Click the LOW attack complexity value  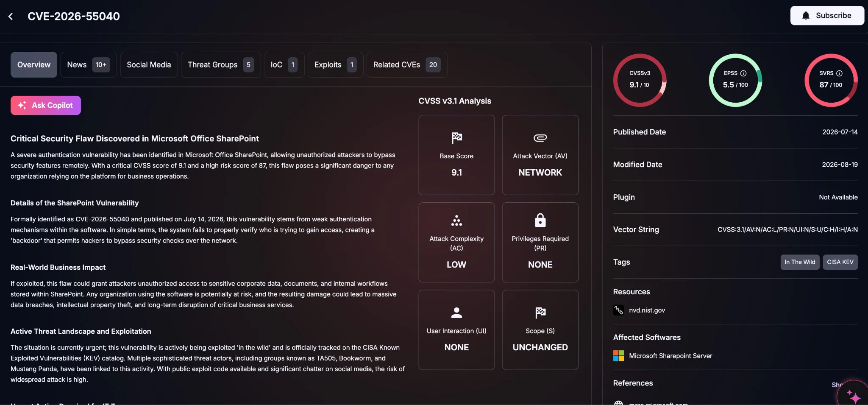(456, 265)
